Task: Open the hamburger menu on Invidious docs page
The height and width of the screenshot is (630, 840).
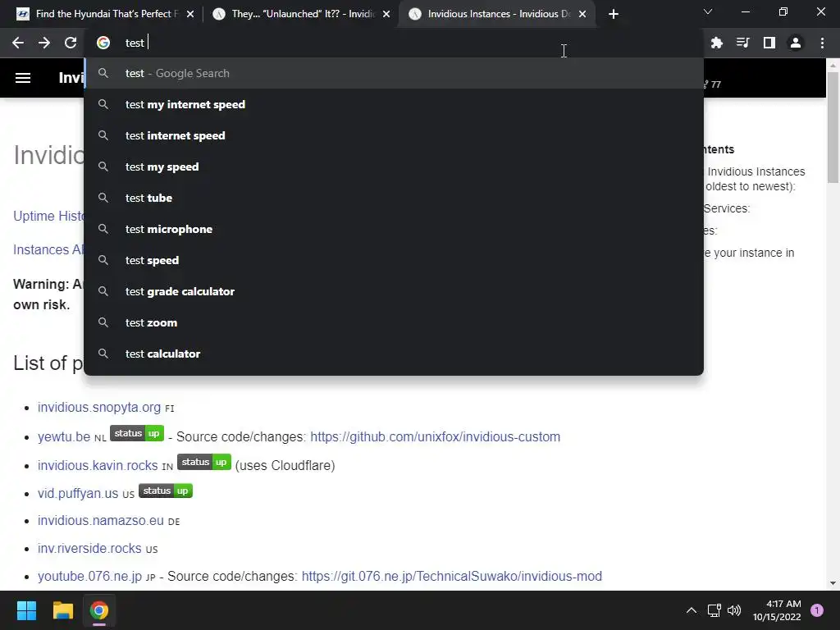Action: (22, 78)
